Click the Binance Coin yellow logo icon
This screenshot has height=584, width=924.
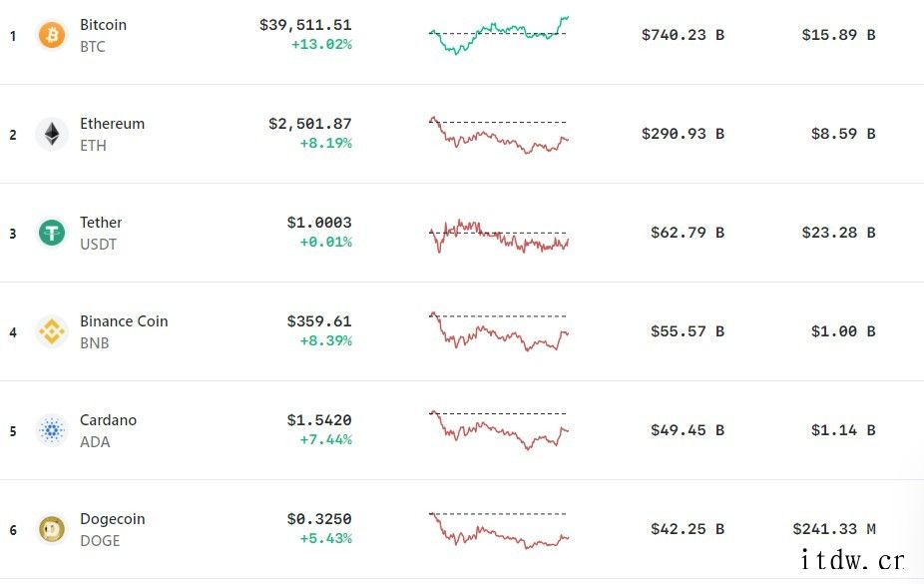[52, 331]
